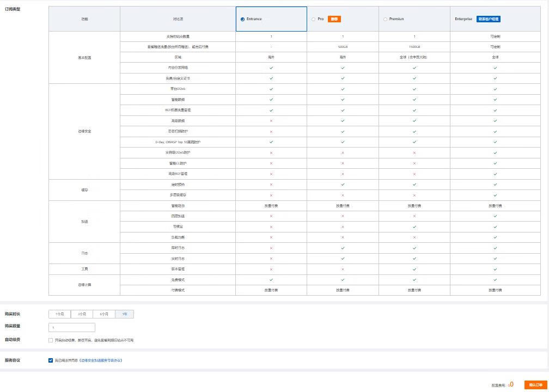
Task: Click the purchase quantity input field
Action: tap(72, 328)
